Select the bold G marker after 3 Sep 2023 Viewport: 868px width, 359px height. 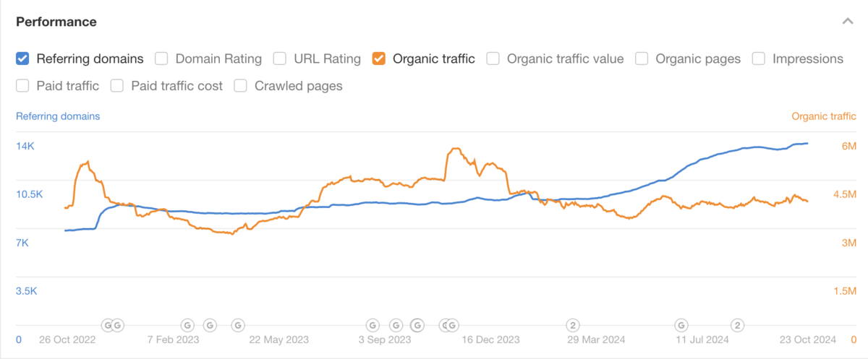click(417, 325)
